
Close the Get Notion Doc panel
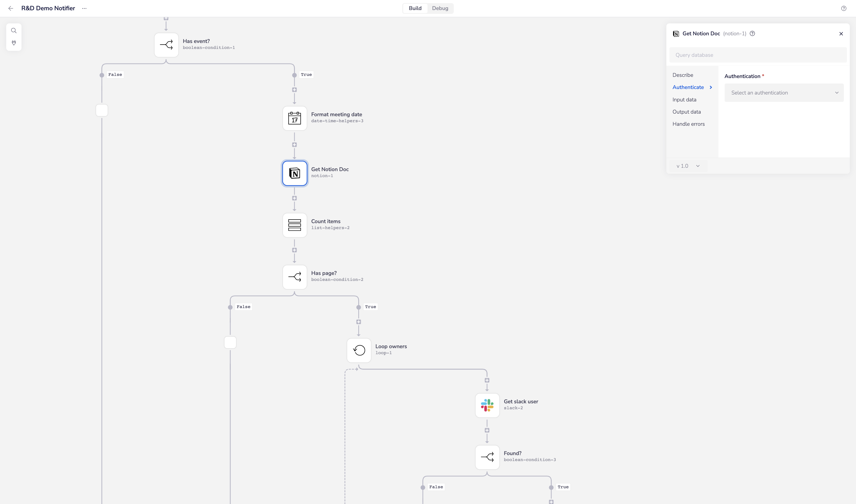(841, 34)
